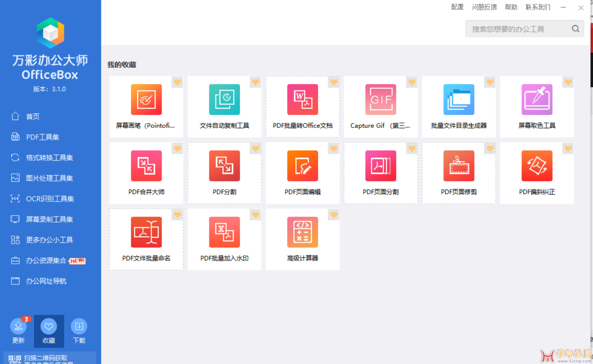Viewport: 593px width, 364px height.
Task: Open the 批量文件目录生成器 icon
Action: tap(459, 100)
